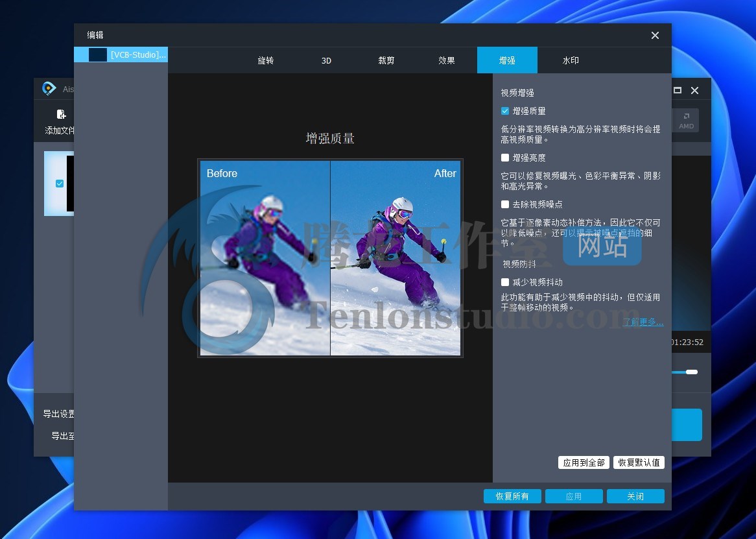Viewport: 756px width, 539px height.
Task: Click the 视频增强 section heading
Action: click(x=517, y=93)
